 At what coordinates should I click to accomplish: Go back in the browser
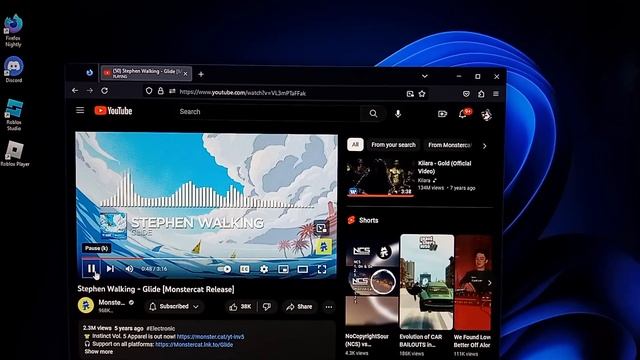(75, 91)
